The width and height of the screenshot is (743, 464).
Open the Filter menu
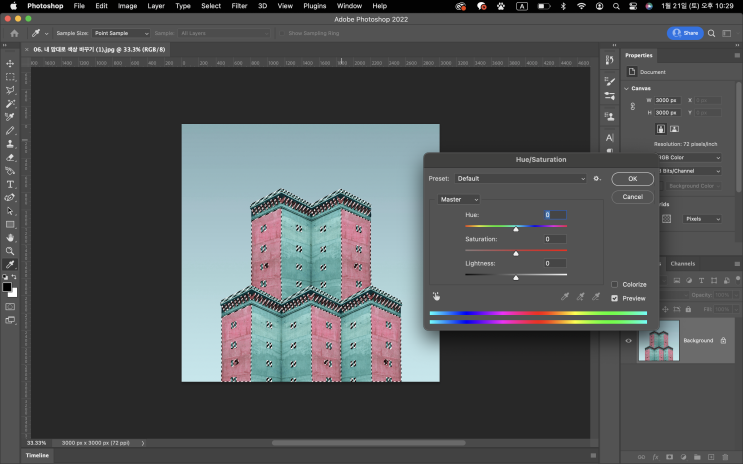(239, 6)
